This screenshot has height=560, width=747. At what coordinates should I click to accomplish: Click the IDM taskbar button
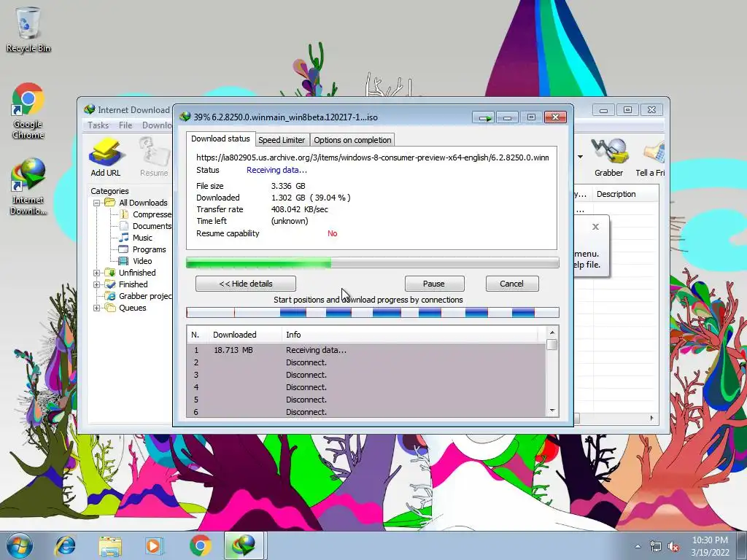point(244,545)
